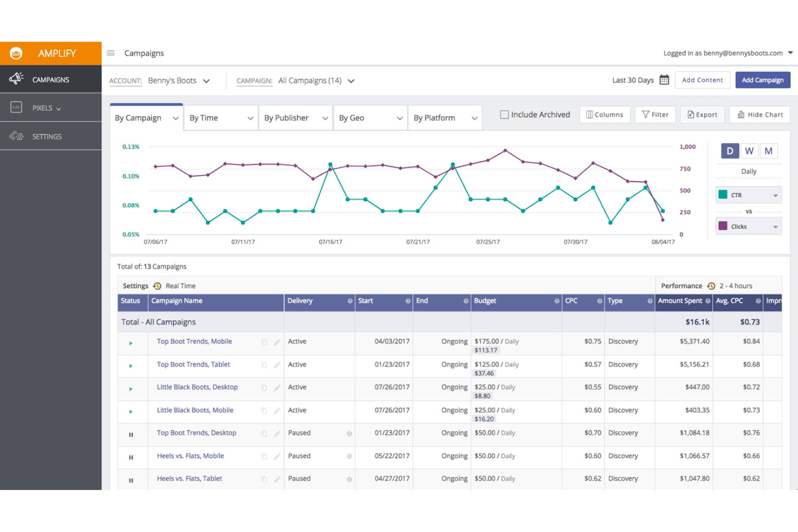Open the Pixels section in sidebar

point(42,107)
